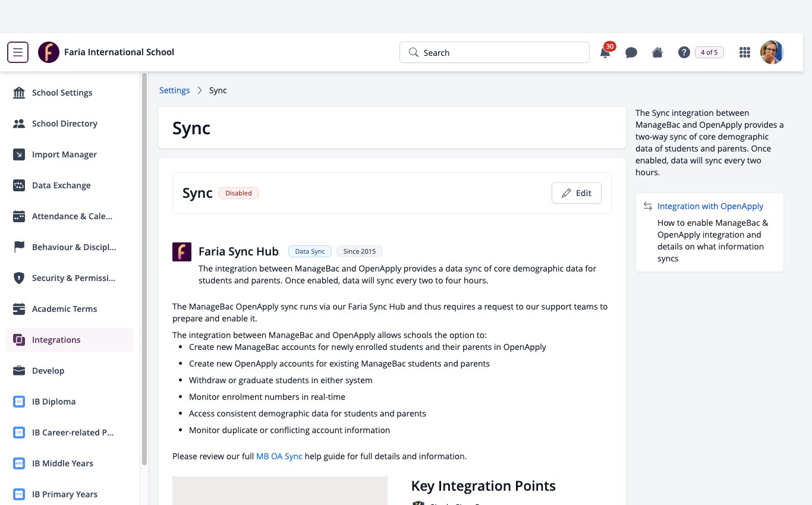
Task: Open the MB OA Sync help guide link
Action: tap(279, 456)
